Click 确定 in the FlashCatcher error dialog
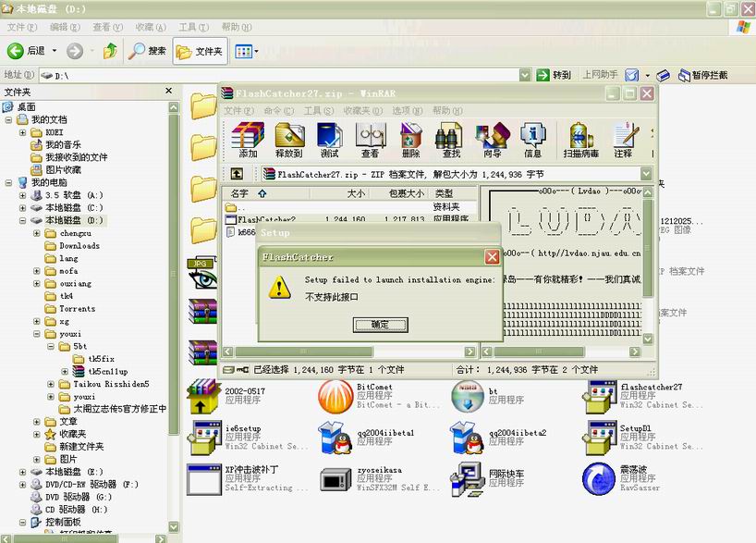 381,325
